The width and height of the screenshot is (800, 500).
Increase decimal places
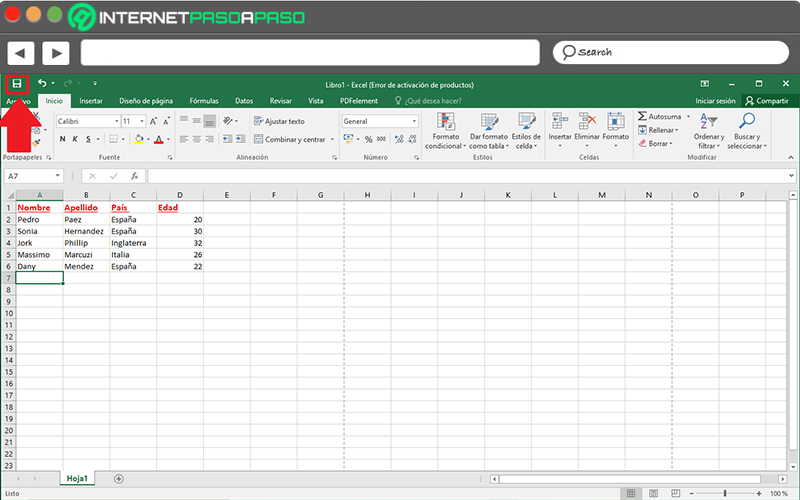[399, 139]
